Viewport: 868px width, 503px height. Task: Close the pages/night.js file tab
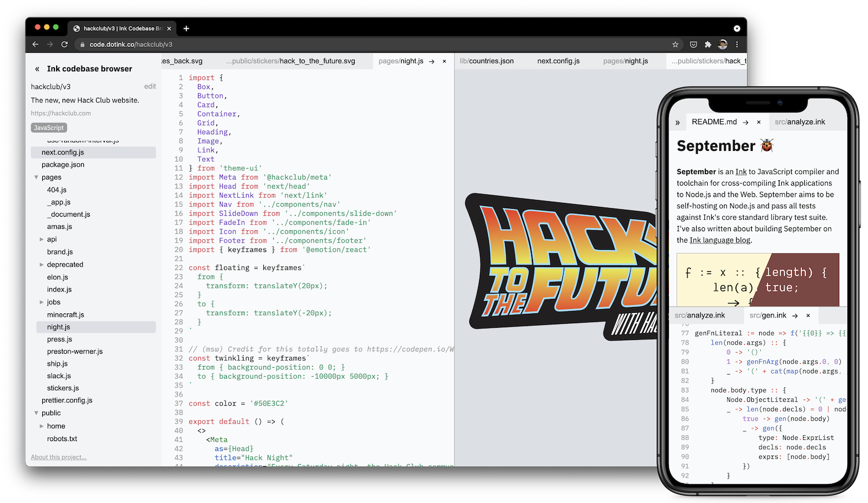click(x=444, y=61)
